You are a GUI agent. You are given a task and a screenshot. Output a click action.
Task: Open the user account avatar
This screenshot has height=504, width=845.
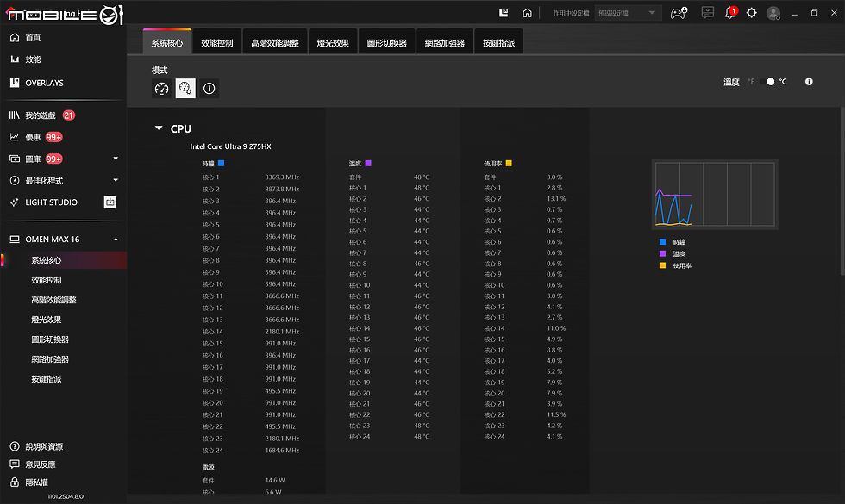pyautogui.click(x=773, y=13)
